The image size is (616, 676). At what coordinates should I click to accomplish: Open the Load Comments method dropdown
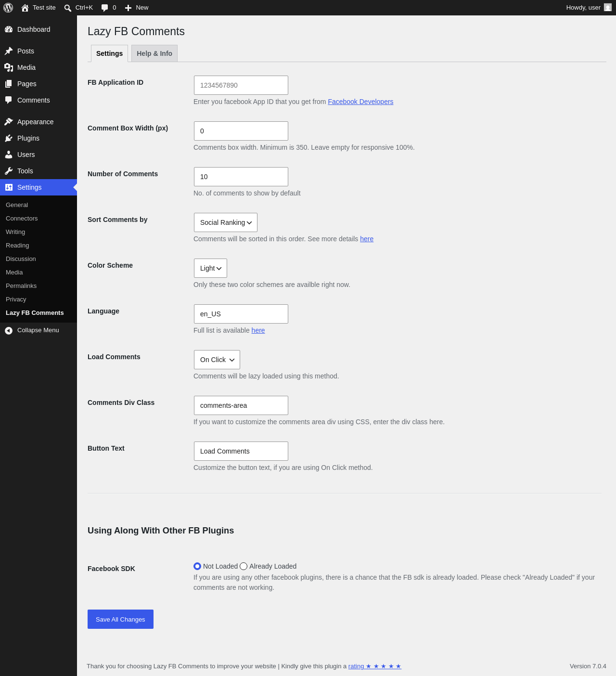(217, 360)
